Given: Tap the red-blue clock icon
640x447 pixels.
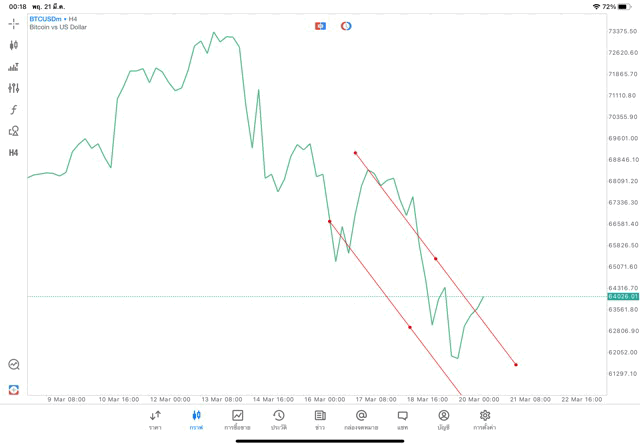Looking at the screenshot, I should pyautogui.click(x=346, y=25).
